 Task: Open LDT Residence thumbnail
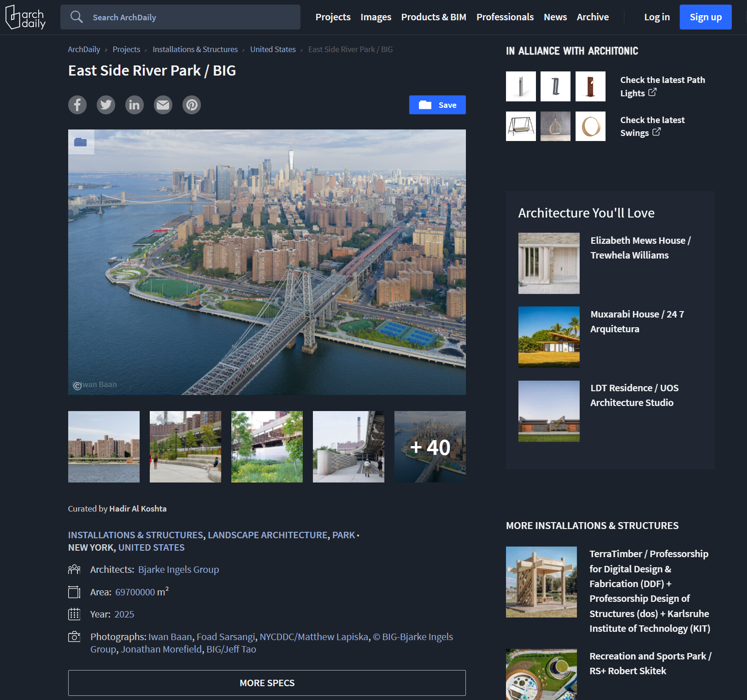[549, 411]
